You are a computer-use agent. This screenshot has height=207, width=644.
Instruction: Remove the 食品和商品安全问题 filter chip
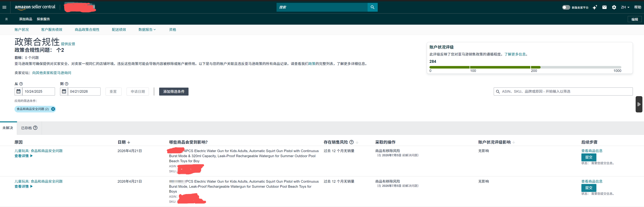53,109
